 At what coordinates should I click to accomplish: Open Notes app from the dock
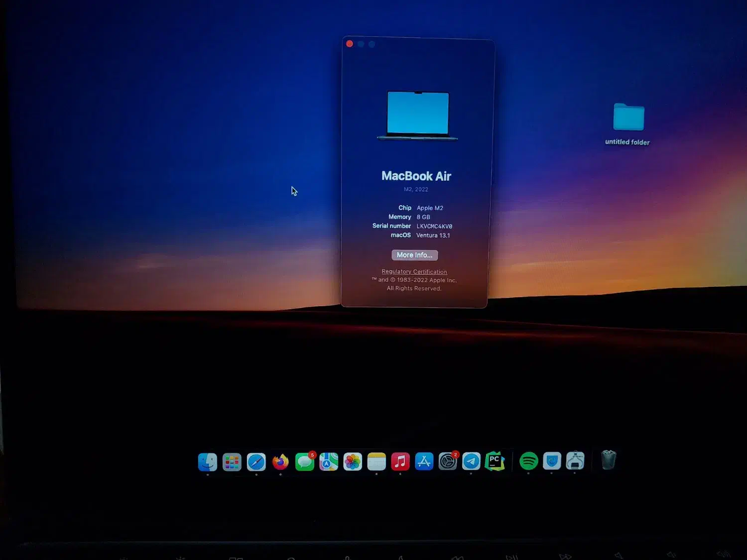click(x=376, y=462)
